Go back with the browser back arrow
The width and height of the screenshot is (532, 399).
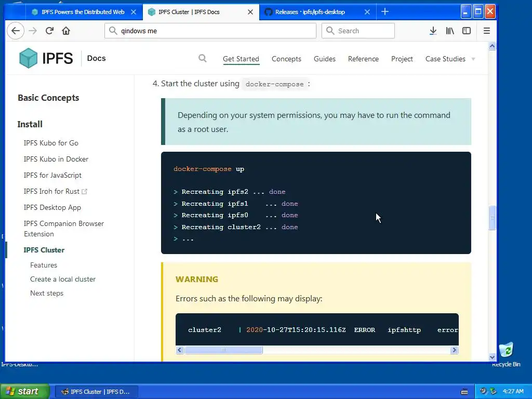[16, 31]
